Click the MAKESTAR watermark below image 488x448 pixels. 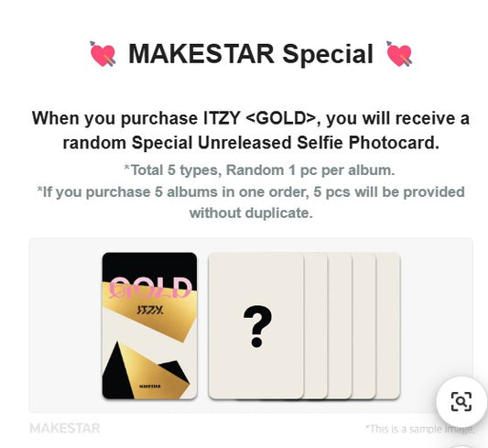click(65, 429)
